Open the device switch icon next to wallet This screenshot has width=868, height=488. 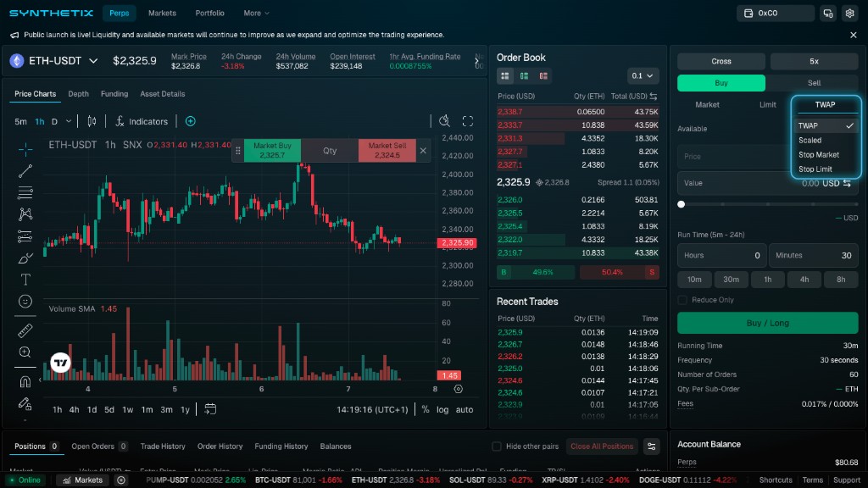coord(828,14)
